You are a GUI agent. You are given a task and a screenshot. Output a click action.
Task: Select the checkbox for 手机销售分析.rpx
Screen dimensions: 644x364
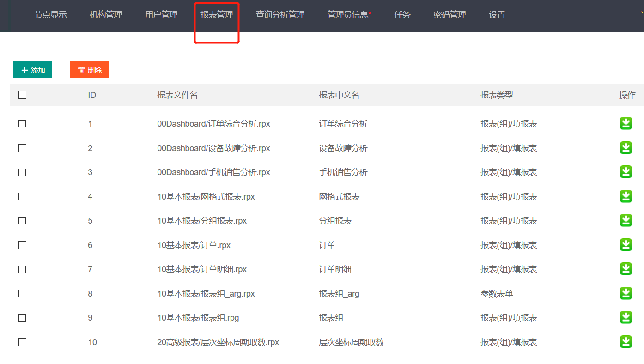[x=22, y=172]
